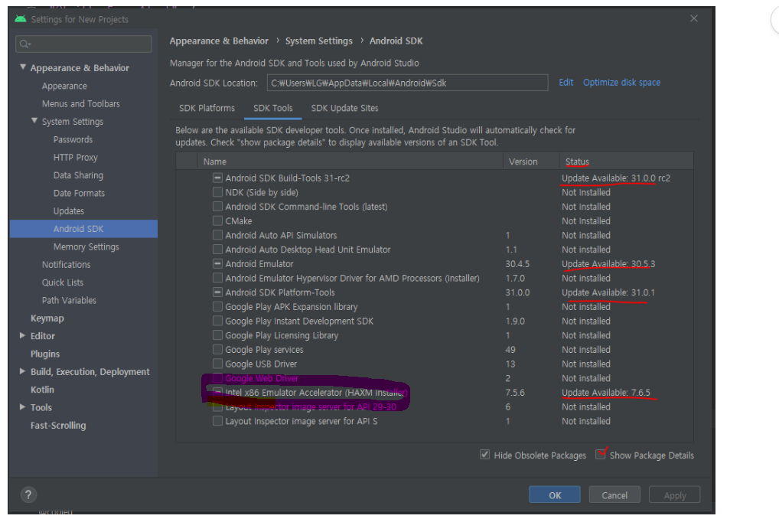Click the Cancel button
779x532 pixels.
click(614, 495)
